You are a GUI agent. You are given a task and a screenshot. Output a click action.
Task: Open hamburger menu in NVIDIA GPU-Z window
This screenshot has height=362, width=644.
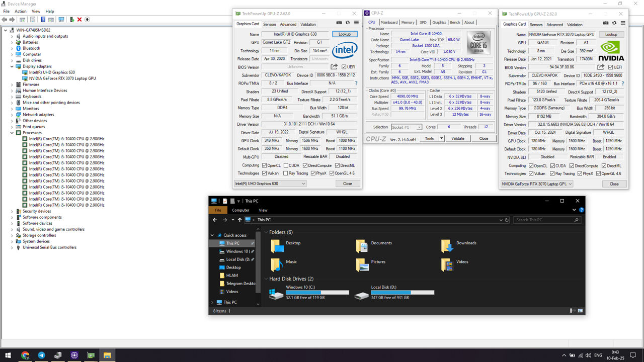tap(623, 23)
